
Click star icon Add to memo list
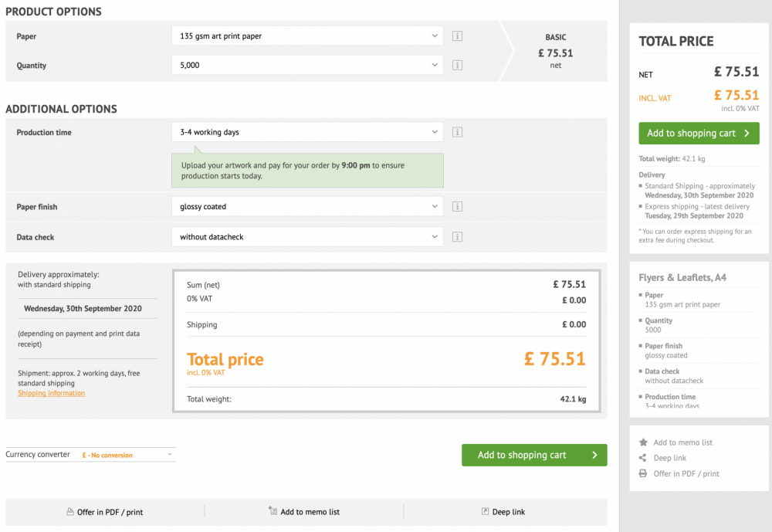pos(643,442)
